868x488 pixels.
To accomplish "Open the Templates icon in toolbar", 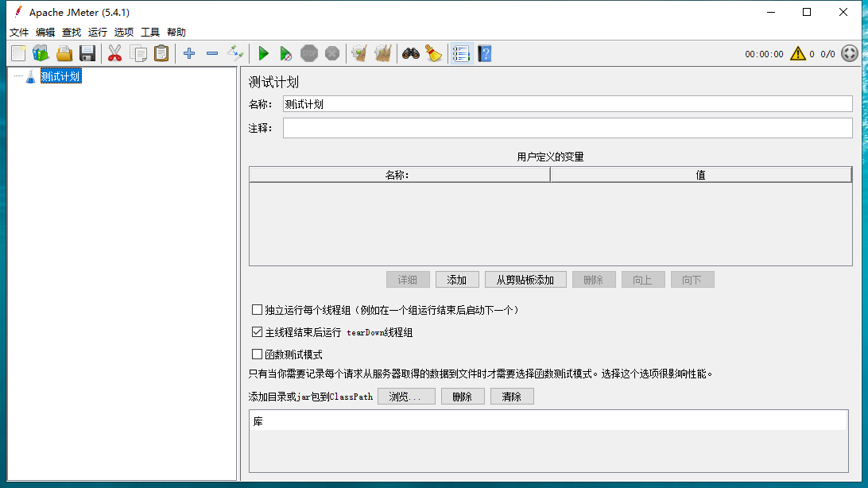I will 41,54.
